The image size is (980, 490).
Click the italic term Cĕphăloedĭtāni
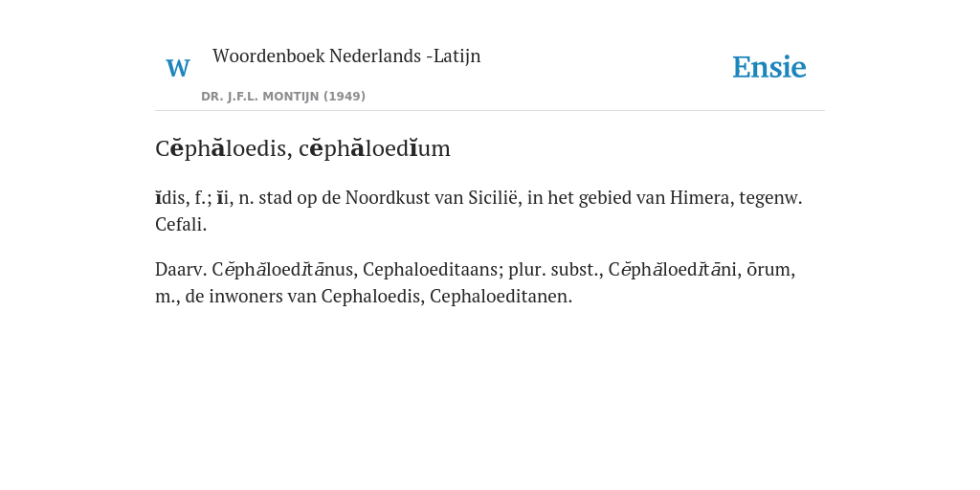675,269
